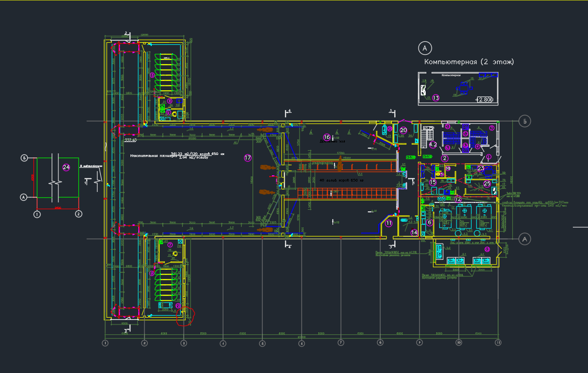This screenshot has width=588, height=373.
Task: Select room marker 24 in the small left plan
Action: pyautogui.click(x=66, y=167)
